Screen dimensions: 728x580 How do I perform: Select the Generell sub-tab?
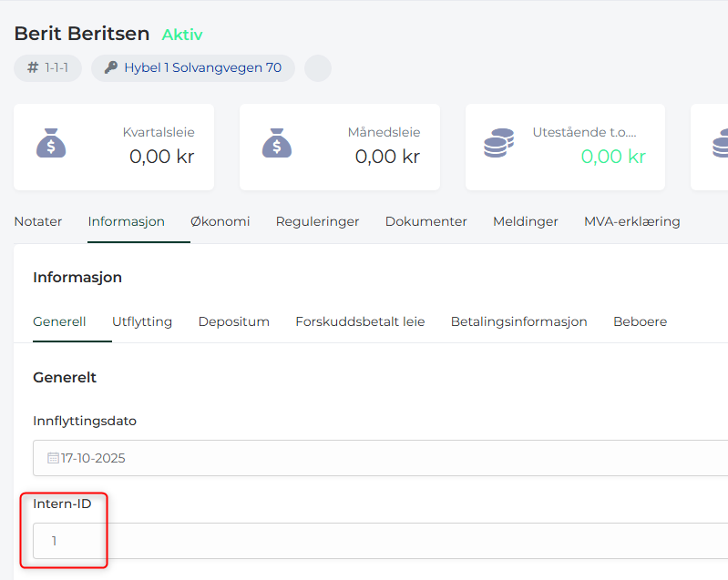[x=59, y=321]
